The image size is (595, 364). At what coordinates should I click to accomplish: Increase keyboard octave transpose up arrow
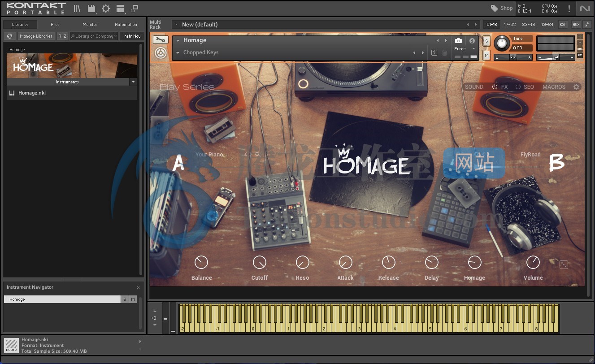[x=155, y=311]
